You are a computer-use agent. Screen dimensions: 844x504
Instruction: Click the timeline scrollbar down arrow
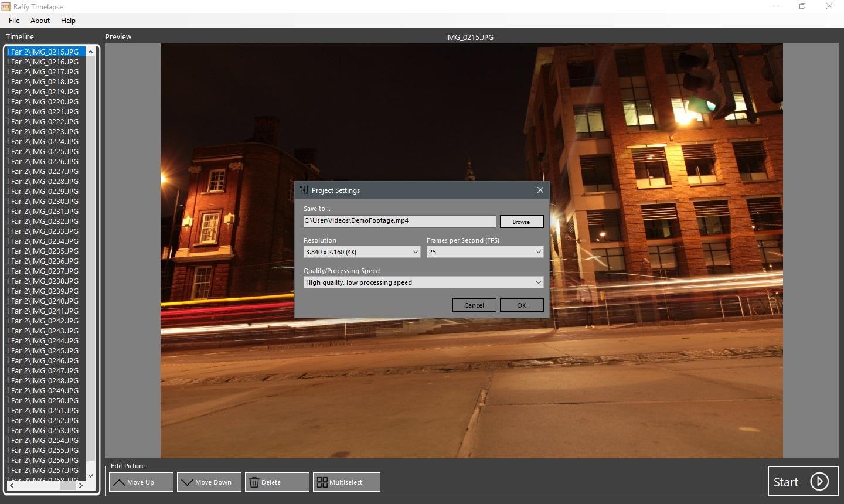(x=90, y=475)
